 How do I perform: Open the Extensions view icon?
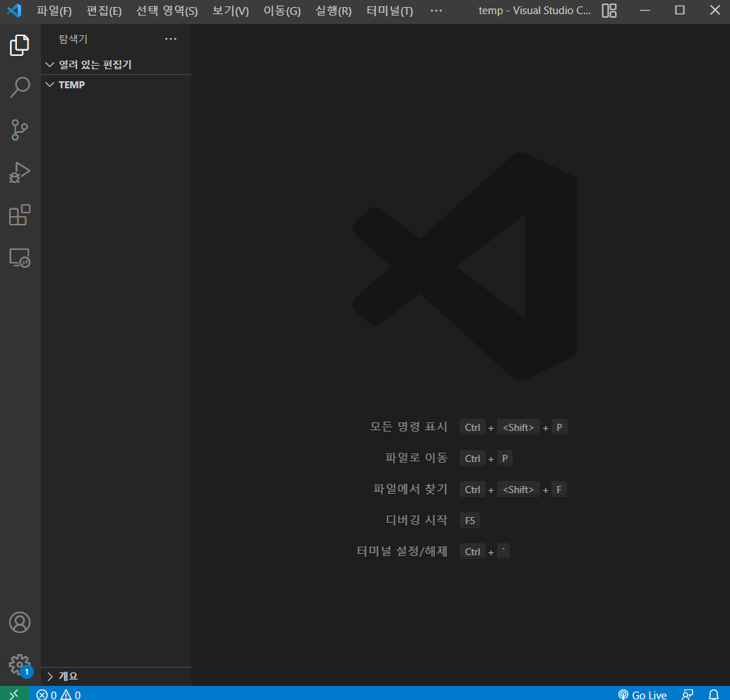click(x=20, y=215)
